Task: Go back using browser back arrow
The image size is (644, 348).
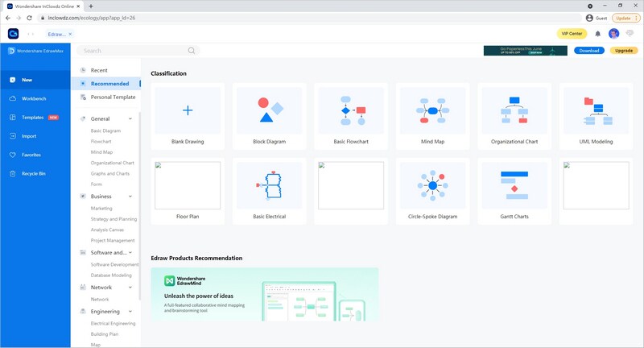Action: tap(8, 18)
